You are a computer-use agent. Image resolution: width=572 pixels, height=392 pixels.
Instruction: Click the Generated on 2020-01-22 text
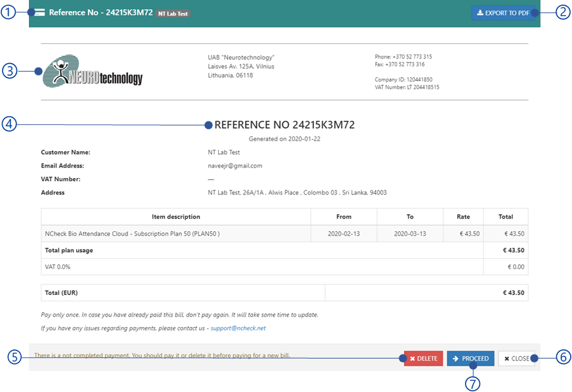coord(284,139)
